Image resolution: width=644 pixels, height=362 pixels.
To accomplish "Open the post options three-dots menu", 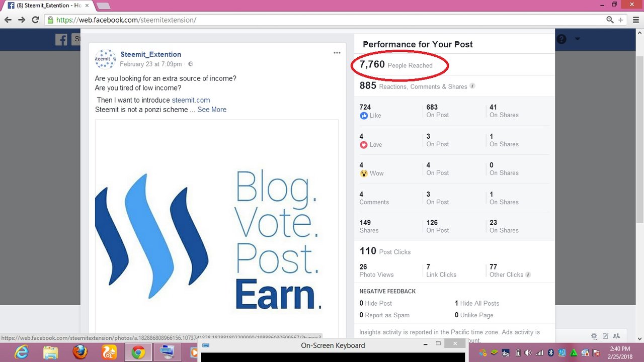I will pos(337,53).
